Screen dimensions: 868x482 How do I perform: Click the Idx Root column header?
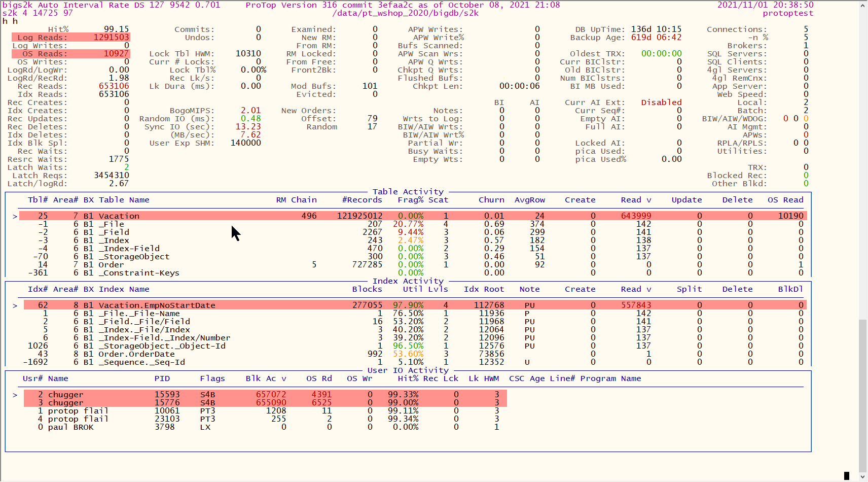point(484,289)
